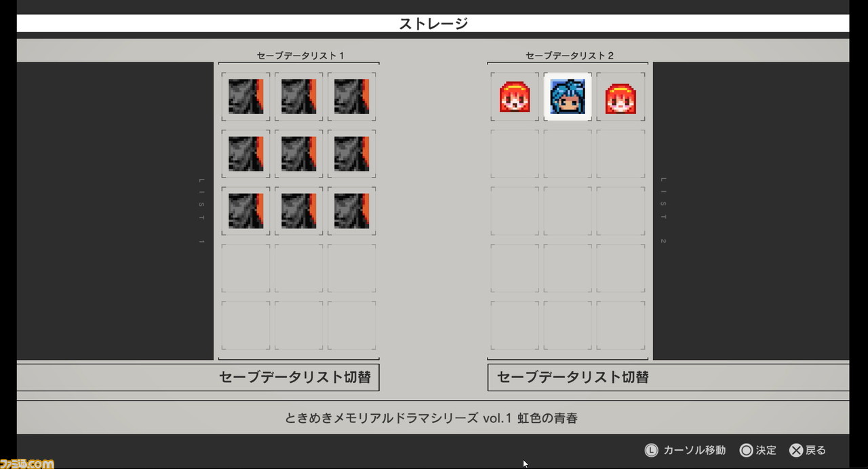
Task: Click first empty slot in list 1 fourth row
Action: pos(245,268)
